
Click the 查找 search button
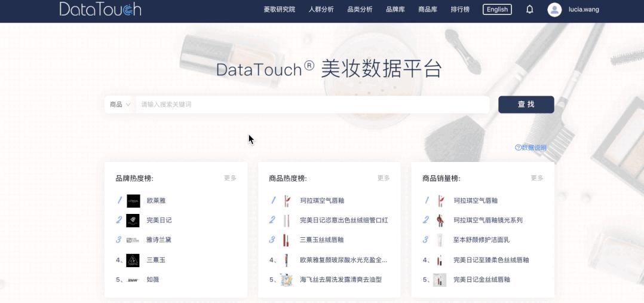(x=526, y=105)
